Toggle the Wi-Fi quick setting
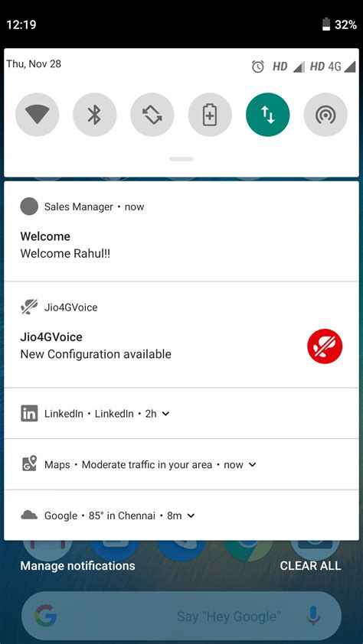This screenshot has height=644, width=363. coord(37,115)
